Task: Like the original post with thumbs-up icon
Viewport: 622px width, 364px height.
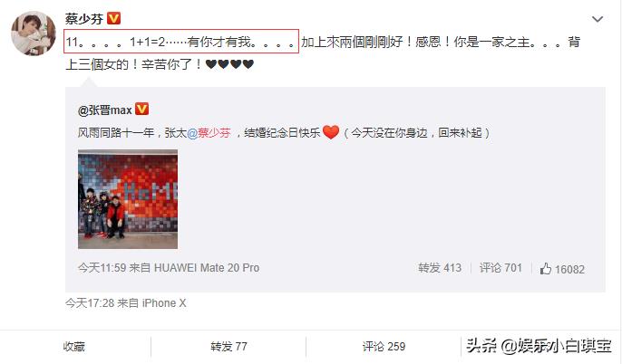Action: tap(562, 269)
